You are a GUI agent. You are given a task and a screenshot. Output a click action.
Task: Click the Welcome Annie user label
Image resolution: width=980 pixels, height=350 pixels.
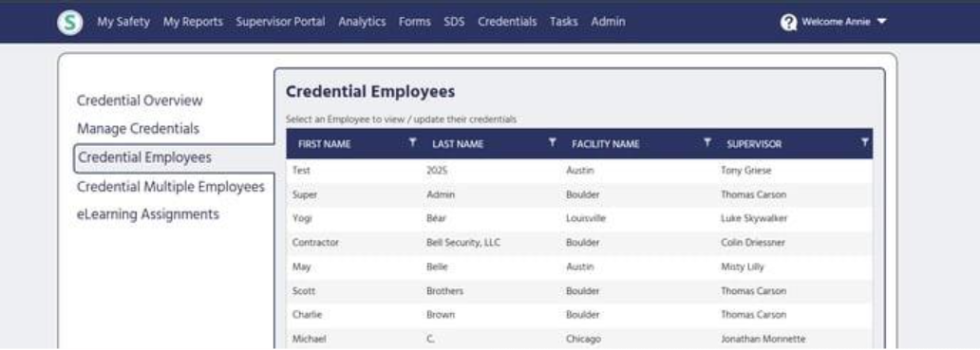coord(836,22)
